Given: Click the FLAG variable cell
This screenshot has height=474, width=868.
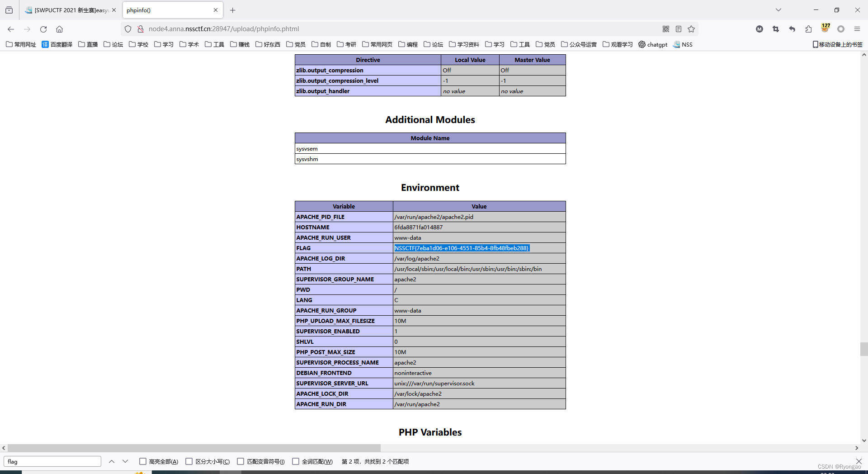Looking at the screenshot, I should click(344, 248).
